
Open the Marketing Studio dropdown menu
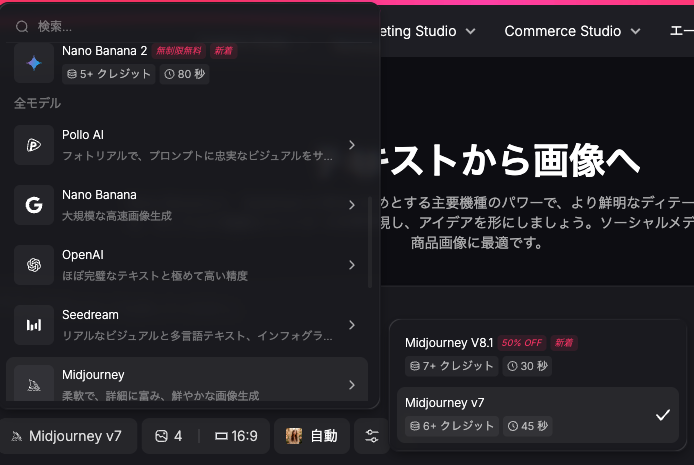pyautogui.click(x=428, y=31)
